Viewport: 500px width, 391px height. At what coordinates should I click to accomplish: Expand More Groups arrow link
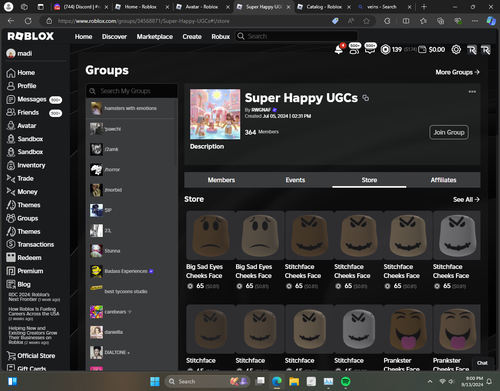pos(457,72)
